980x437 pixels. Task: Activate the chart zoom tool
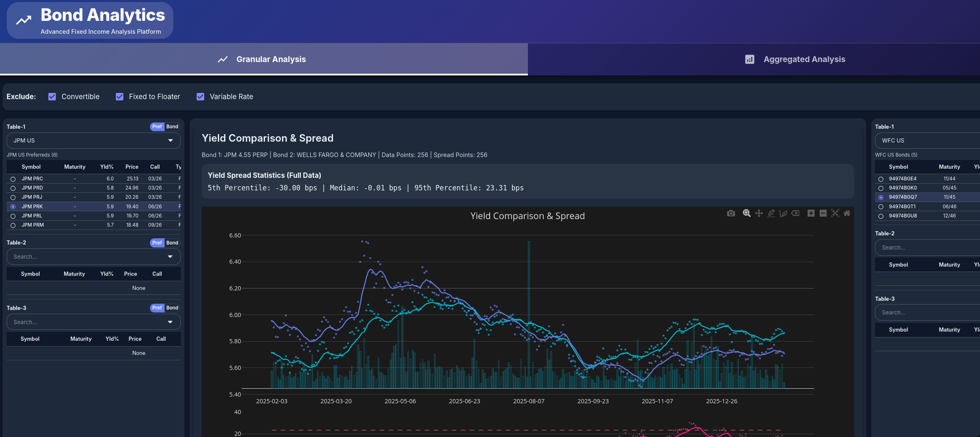pyautogui.click(x=746, y=213)
